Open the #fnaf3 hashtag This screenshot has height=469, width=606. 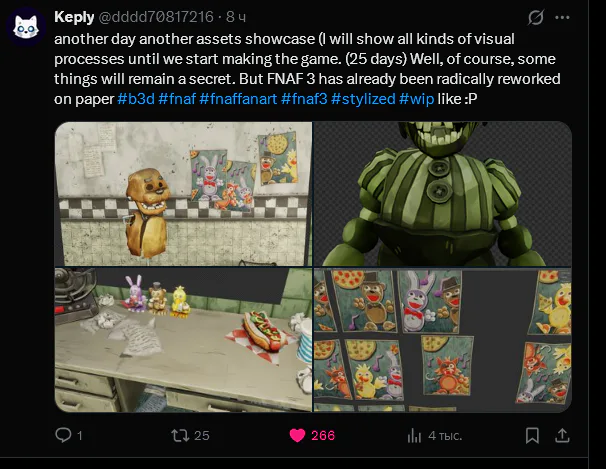(x=304, y=99)
